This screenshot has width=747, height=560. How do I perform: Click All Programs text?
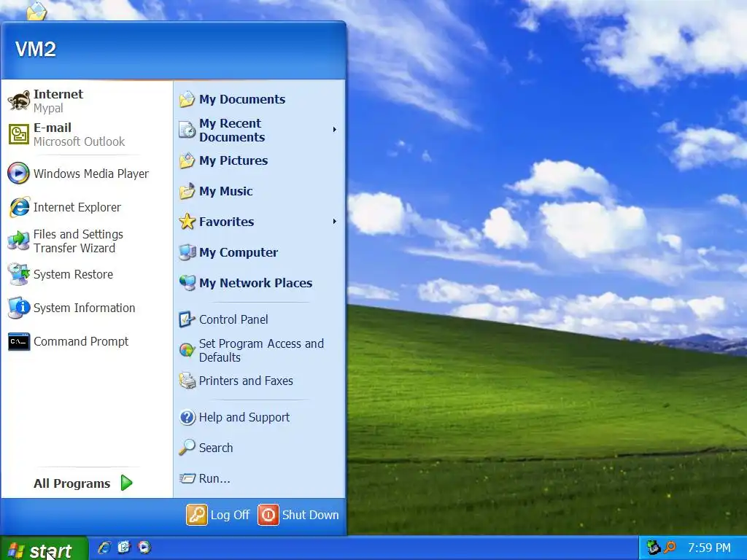tap(72, 483)
